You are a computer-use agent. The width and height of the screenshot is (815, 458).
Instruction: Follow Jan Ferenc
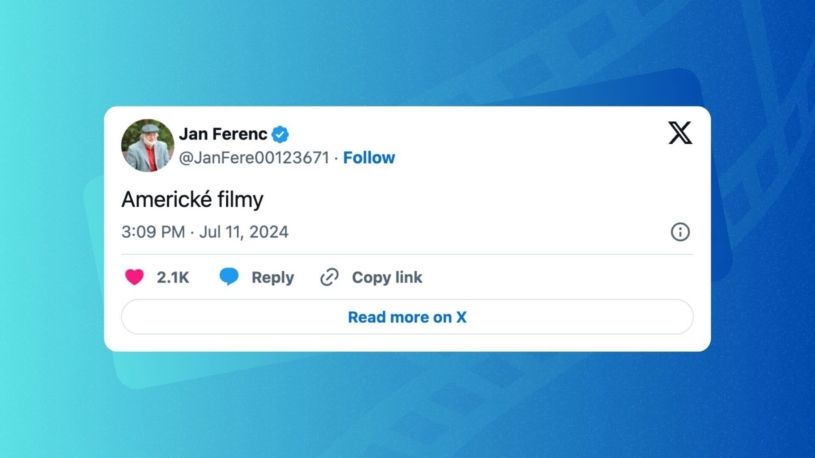coord(369,158)
